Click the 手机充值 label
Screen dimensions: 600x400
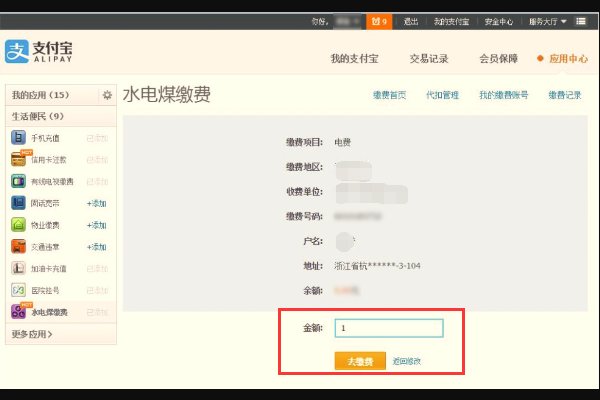[x=45, y=138]
